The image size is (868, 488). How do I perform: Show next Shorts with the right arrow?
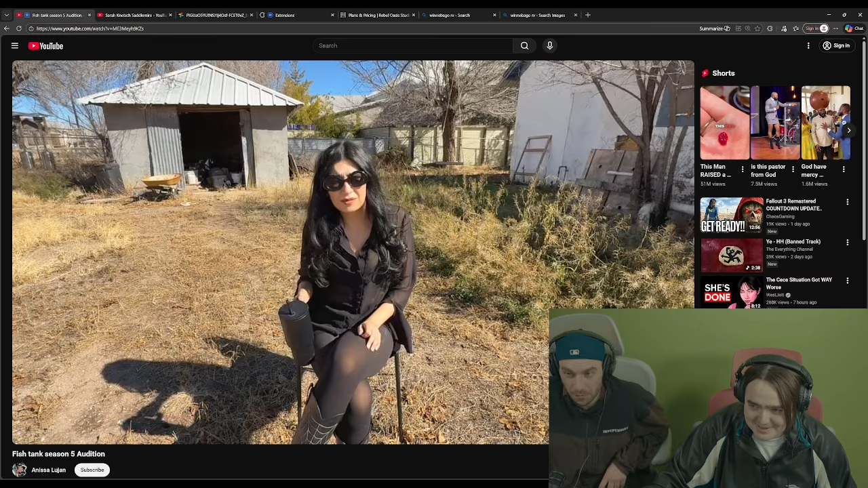point(848,130)
